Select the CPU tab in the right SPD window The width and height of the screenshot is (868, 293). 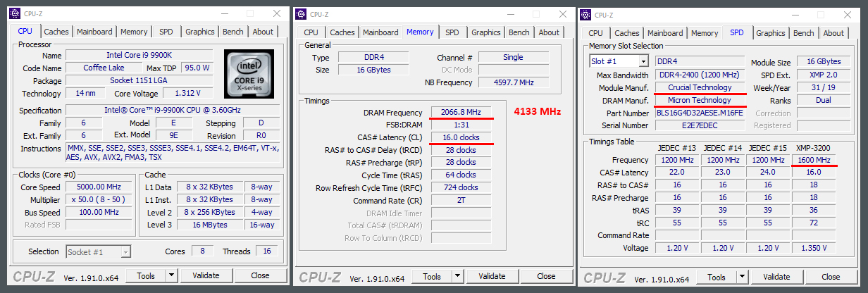595,33
